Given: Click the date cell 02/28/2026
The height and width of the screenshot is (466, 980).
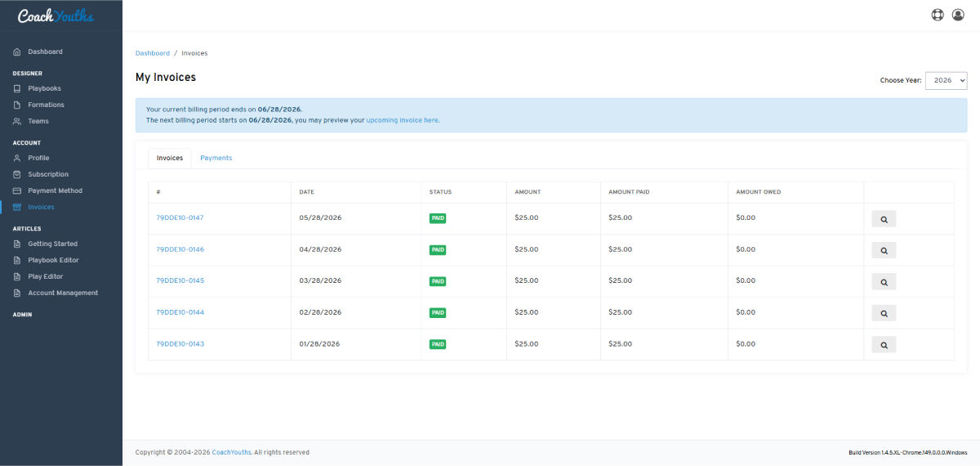Looking at the screenshot, I should pos(320,312).
